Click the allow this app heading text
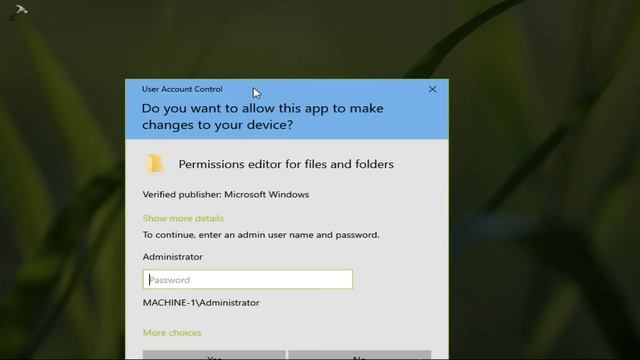Screen dimensions: 640x360 tap(263, 116)
